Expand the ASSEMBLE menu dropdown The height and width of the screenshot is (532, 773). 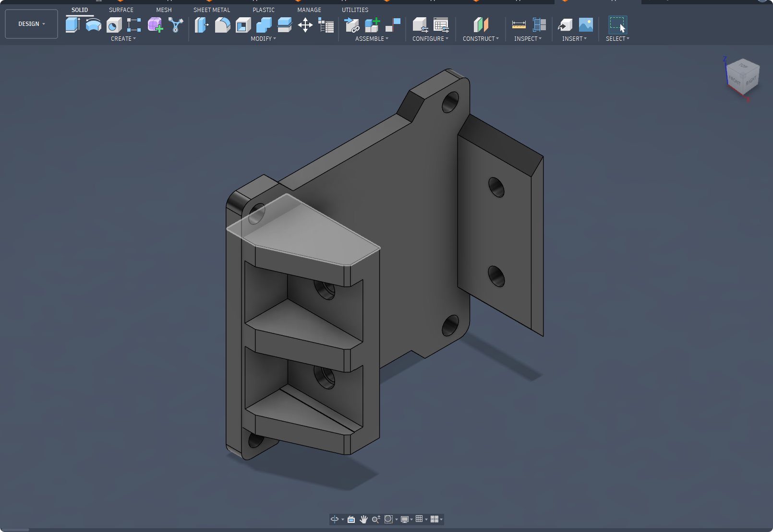tap(372, 39)
